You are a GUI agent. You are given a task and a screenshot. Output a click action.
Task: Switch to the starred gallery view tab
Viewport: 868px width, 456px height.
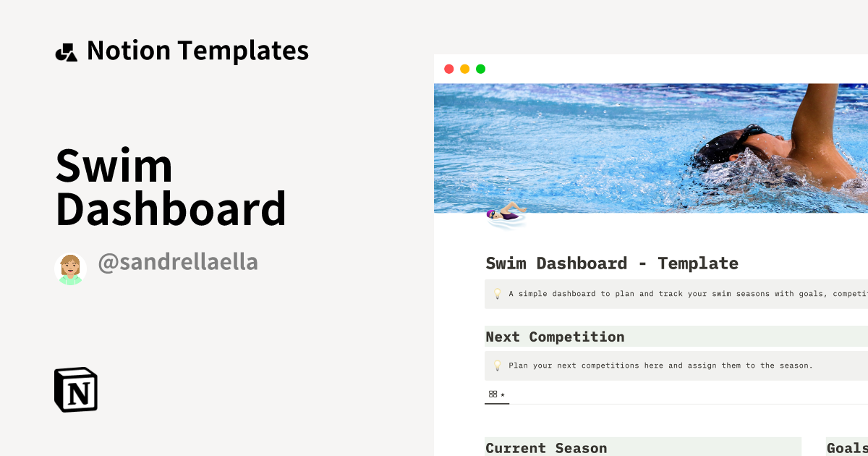pos(497,394)
